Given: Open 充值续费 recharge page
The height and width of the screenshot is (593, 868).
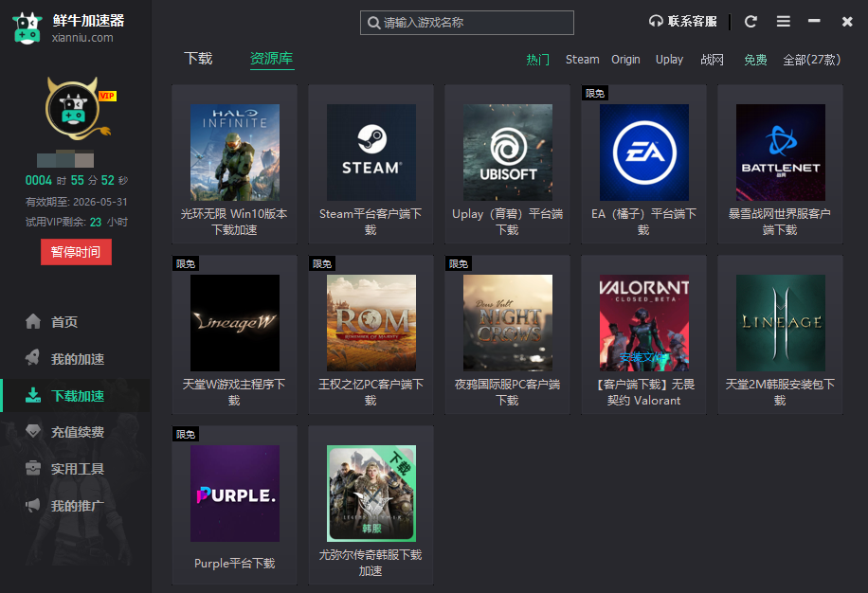Looking at the screenshot, I should point(78,432).
